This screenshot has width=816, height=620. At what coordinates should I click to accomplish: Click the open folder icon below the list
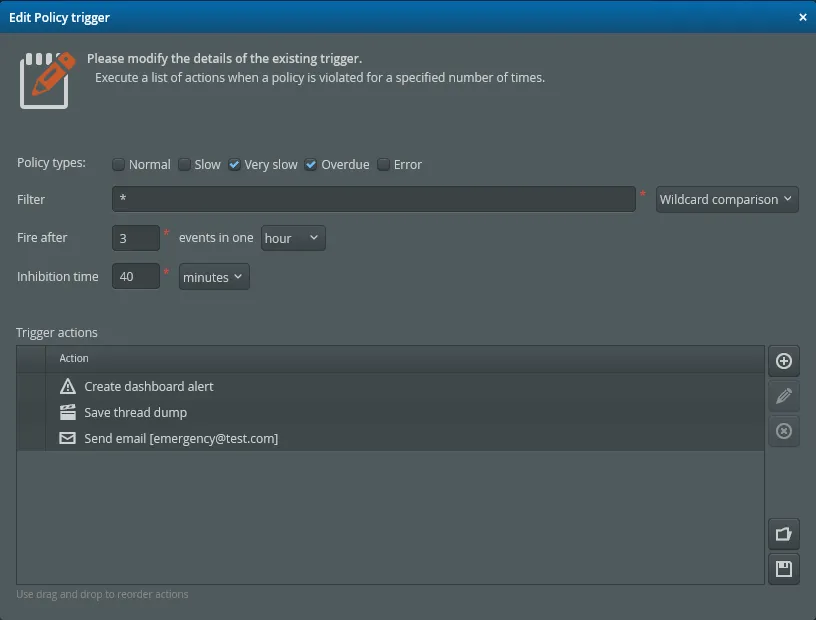coord(784,533)
